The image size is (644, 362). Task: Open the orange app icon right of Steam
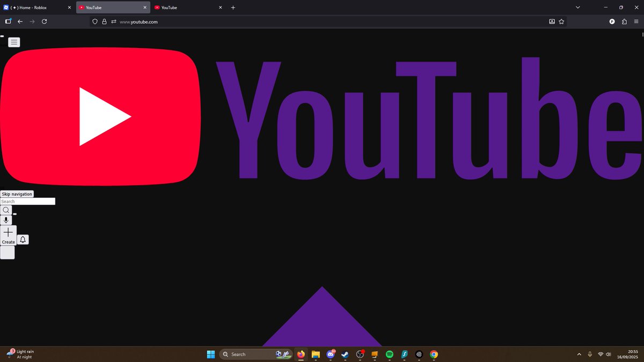pyautogui.click(x=375, y=354)
